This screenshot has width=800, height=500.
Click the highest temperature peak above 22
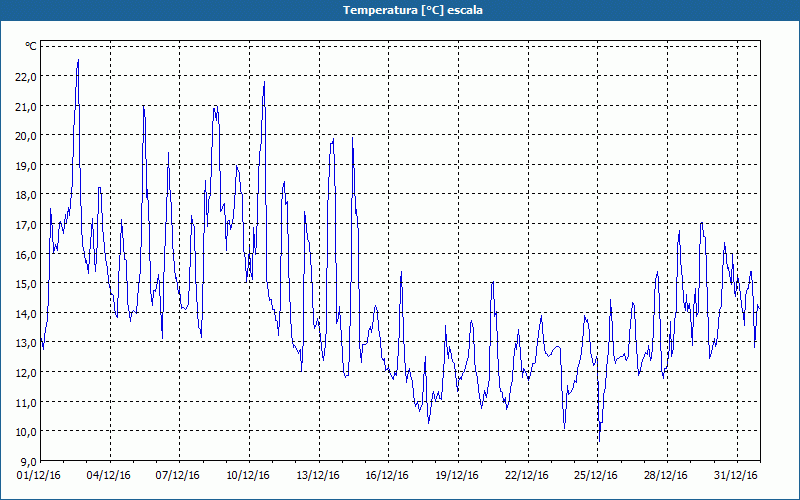(78, 60)
